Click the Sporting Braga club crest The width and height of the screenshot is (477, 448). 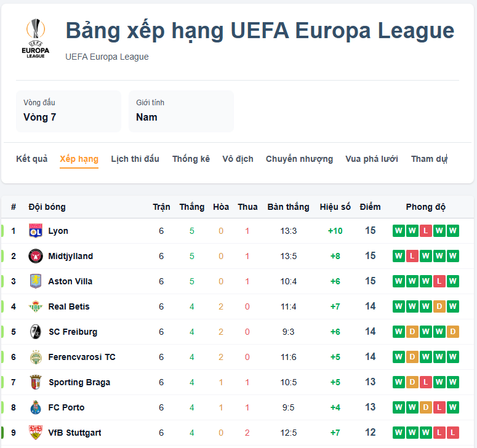pos(35,382)
